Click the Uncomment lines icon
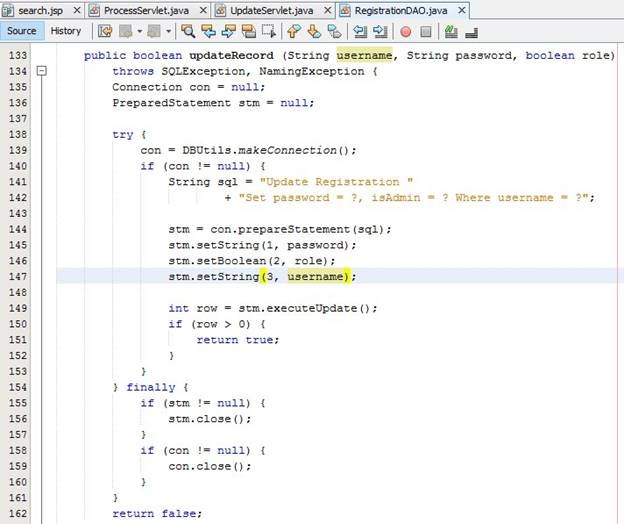 [x=471, y=31]
